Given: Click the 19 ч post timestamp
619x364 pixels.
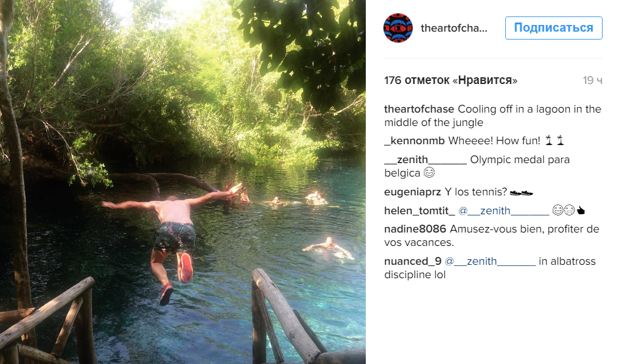Looking at the screenshot, I should tap(593, 80).
